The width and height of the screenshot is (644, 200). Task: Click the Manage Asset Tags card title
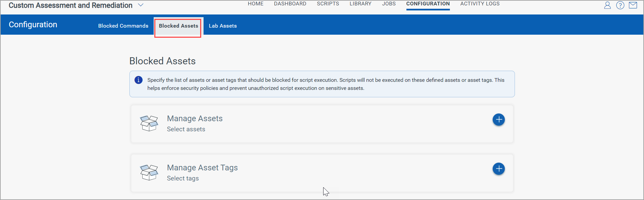(x=202, y=168)
